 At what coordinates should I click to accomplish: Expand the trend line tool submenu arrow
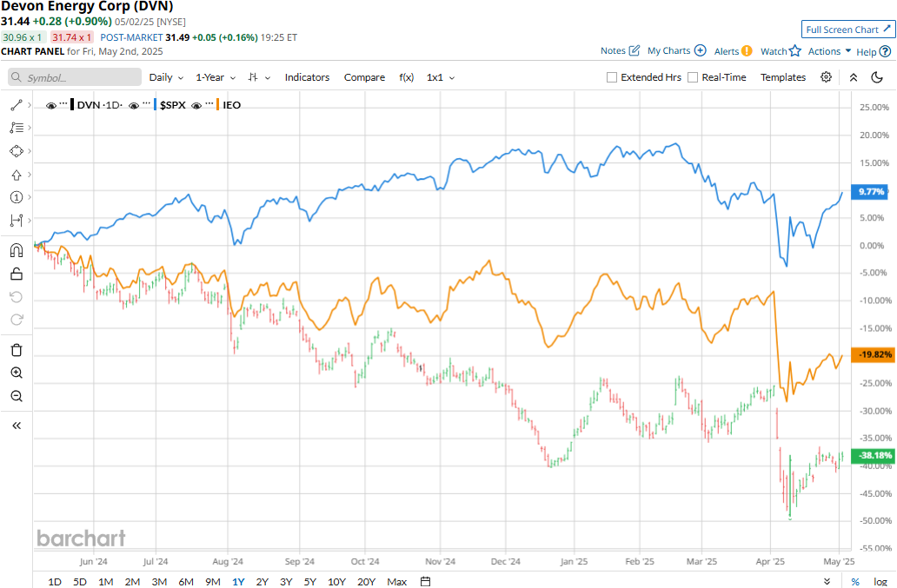30,105
